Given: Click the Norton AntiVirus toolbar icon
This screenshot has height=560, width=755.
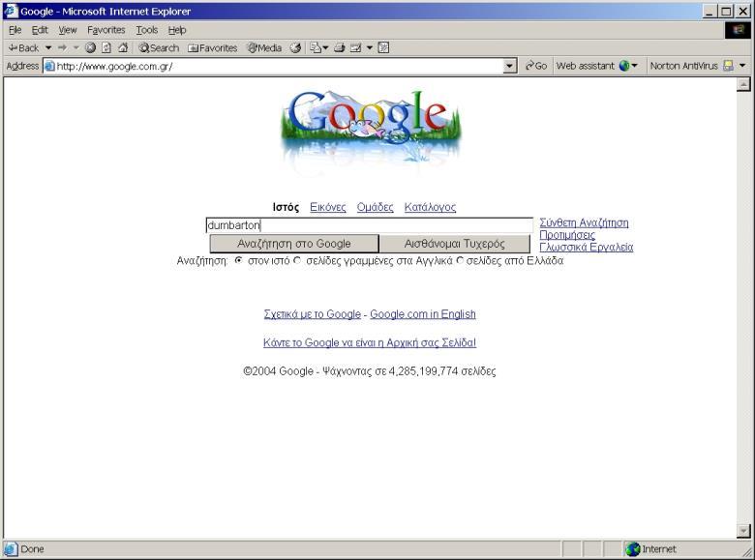Looking at the screenshot, I should 729,66.
